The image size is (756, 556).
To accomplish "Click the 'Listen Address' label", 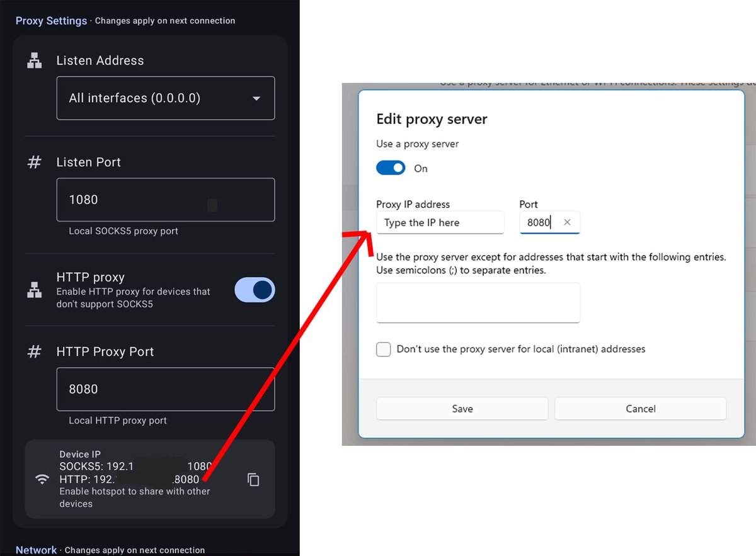I will (x=100, y=60).
